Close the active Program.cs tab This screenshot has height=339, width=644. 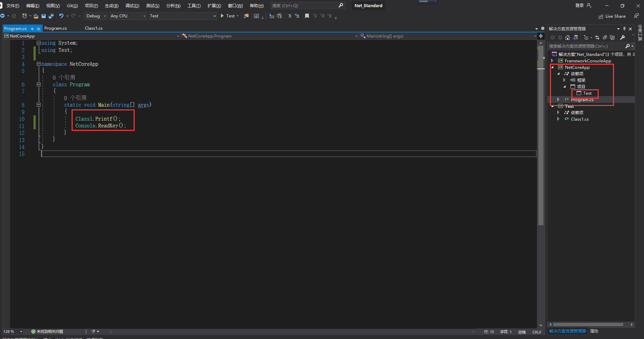39,29
